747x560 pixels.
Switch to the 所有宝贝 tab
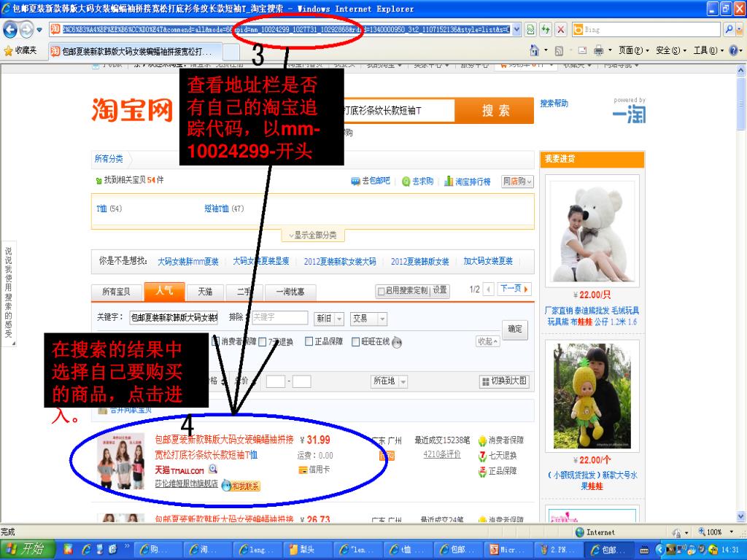pos(116,292)
